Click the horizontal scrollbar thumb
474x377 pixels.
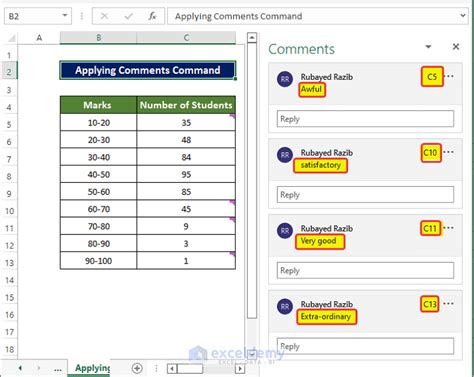click(x=190, y=369)
